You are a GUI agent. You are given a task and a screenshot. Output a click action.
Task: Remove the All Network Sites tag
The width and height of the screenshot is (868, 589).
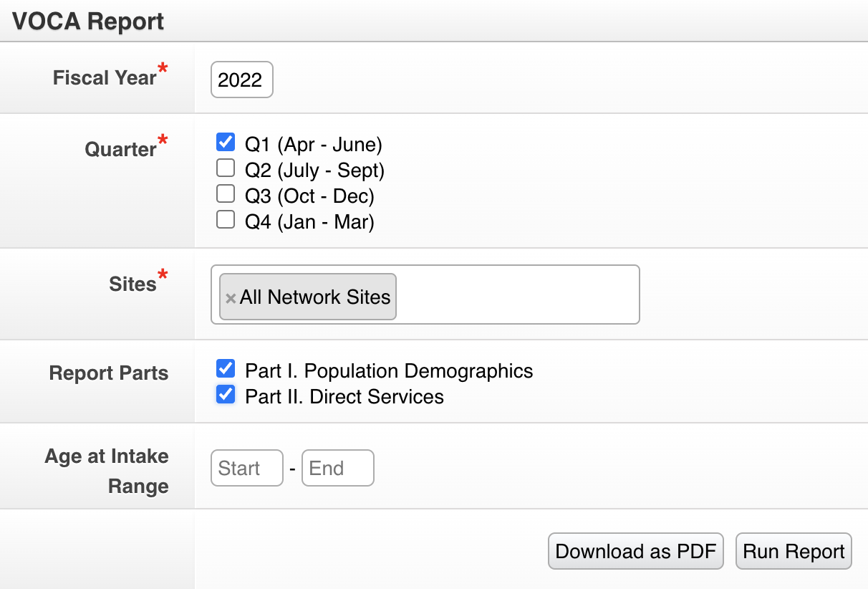[231, 298]
